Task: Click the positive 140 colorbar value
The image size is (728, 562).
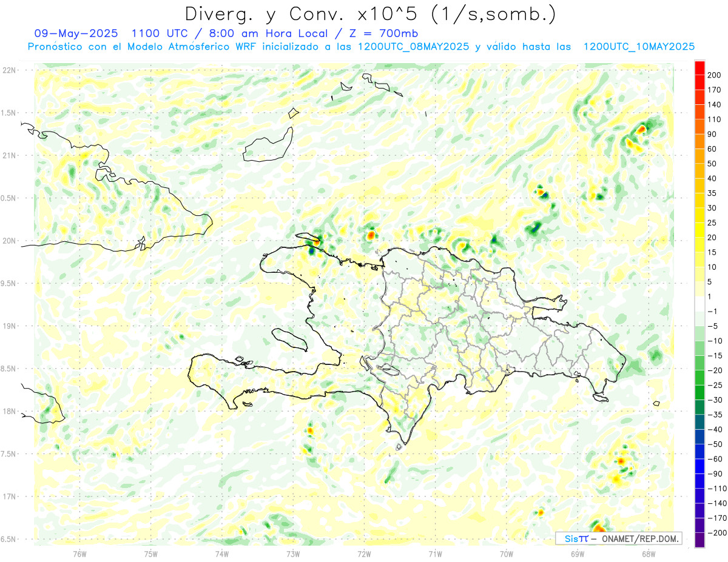Action: (715, 105)
